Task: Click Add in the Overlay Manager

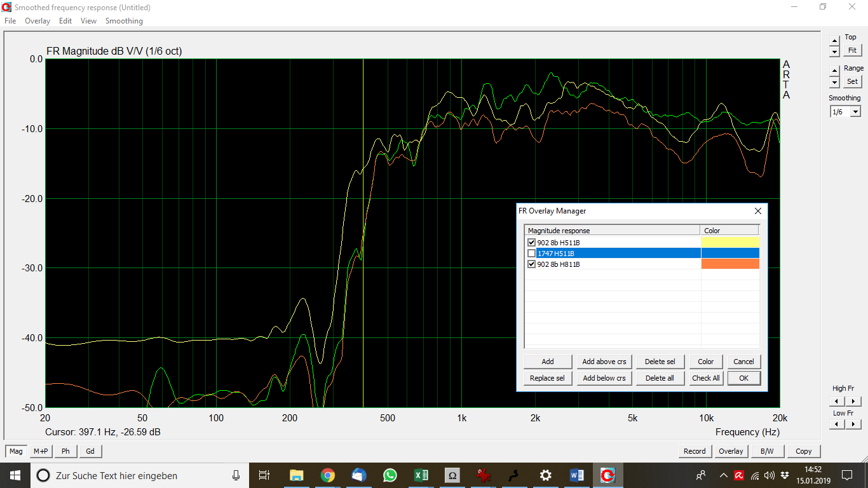Action: click(x=548, y=362)
